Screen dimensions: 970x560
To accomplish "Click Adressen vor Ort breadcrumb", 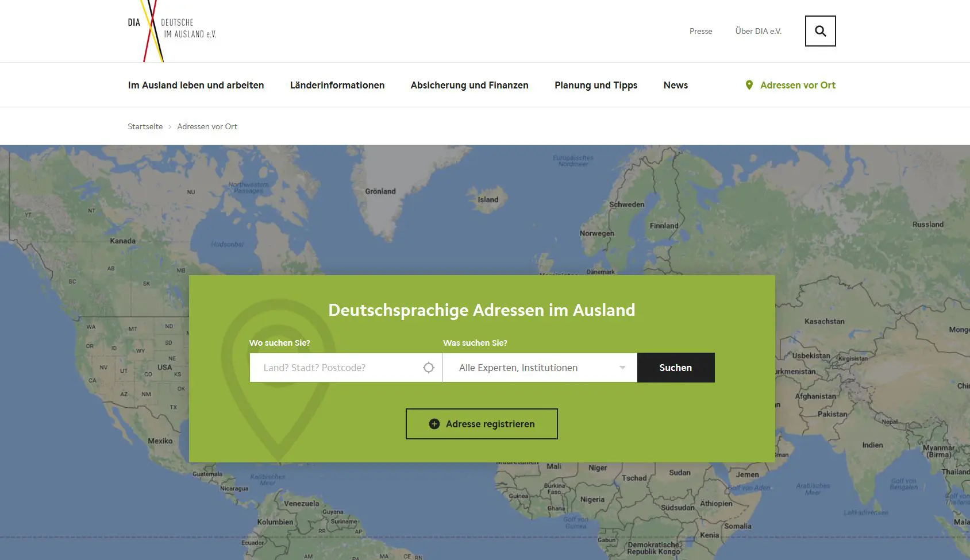I will (207, 126).
